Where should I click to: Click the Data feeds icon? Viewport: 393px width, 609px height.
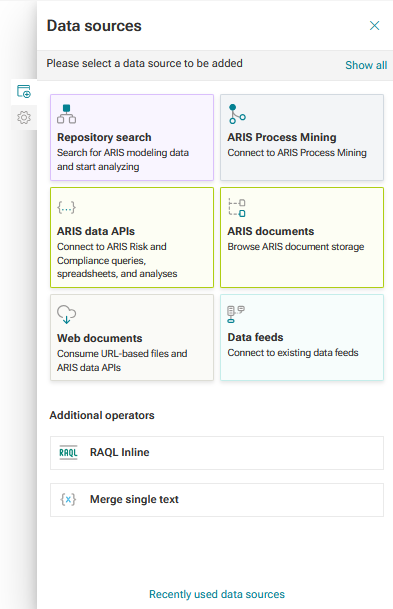(236, 314)
